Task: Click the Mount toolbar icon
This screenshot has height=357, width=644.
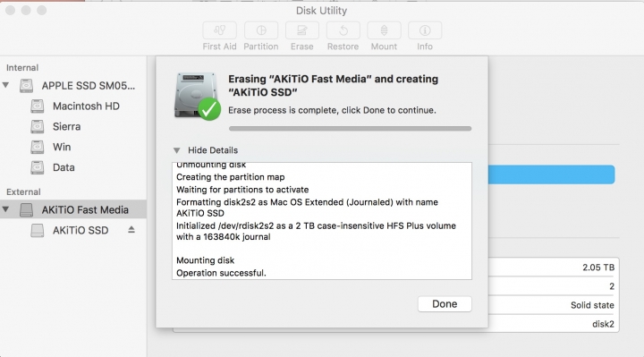Action: (x=384, y=30)
